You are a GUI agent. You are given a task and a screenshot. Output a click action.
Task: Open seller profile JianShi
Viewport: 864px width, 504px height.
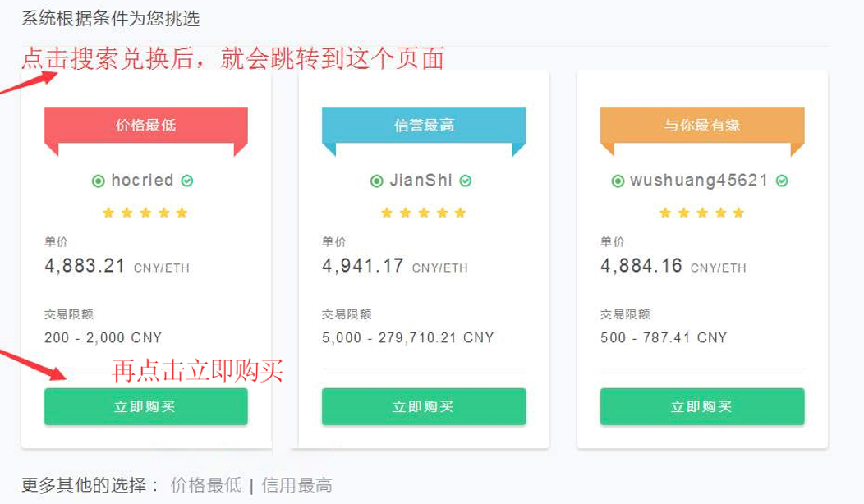coord(421,181)
